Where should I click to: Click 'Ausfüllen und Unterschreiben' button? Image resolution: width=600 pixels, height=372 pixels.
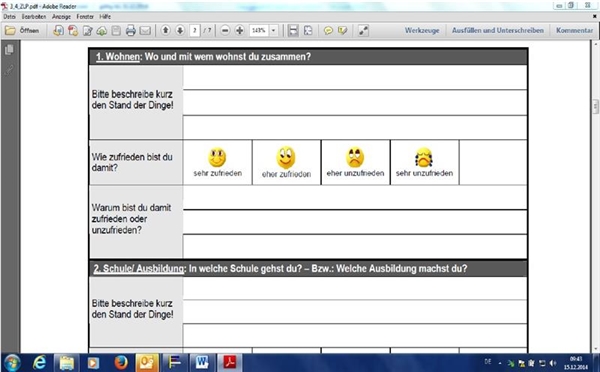pos(497,30)
